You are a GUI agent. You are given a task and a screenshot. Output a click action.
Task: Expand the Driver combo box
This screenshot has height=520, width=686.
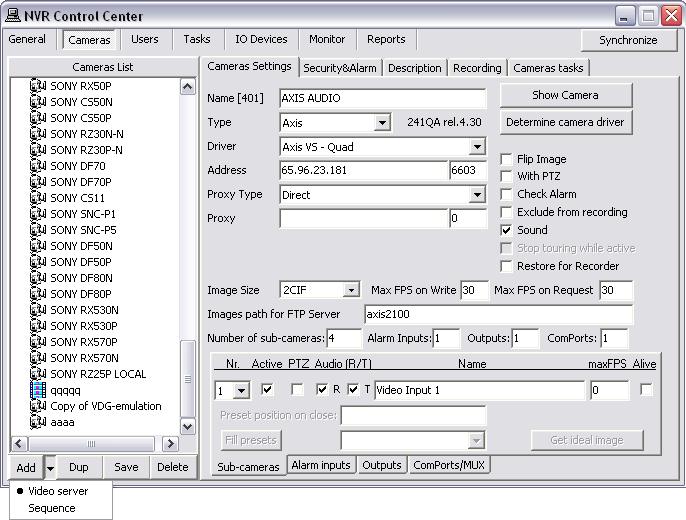[476, 147]
